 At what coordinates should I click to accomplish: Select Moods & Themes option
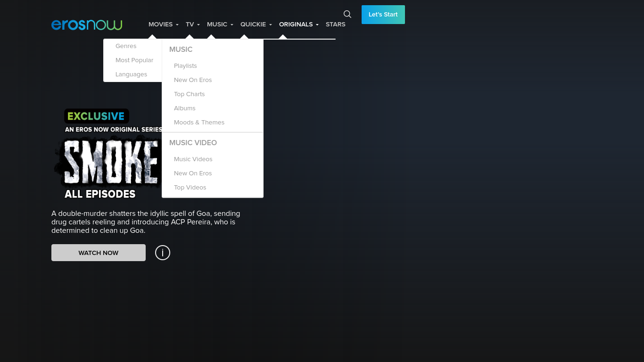[x=199, y=123]
